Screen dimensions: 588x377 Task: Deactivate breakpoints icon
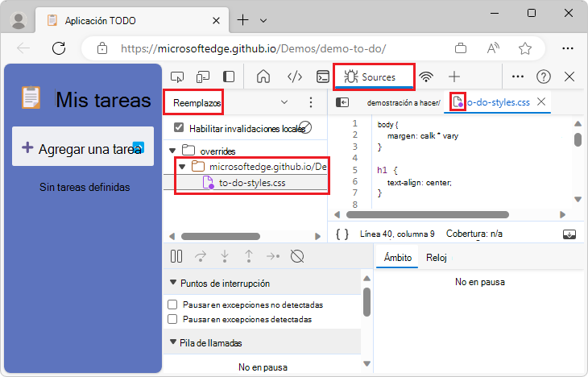(297, 257)
